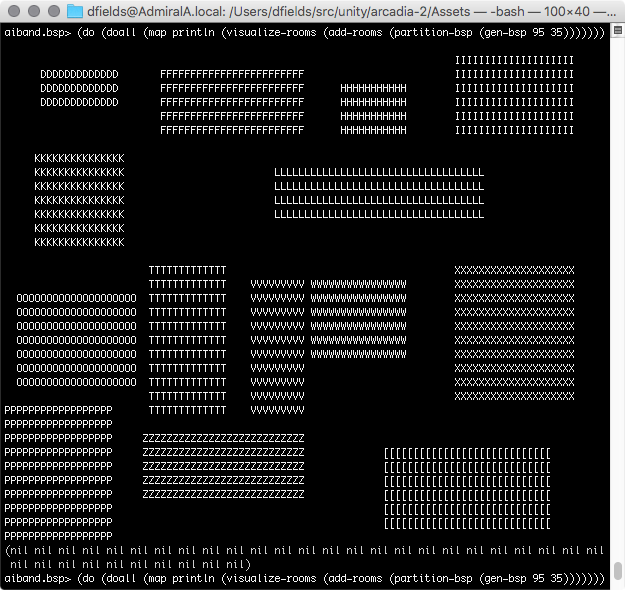Zoom the terminal window

pos(54,11)
